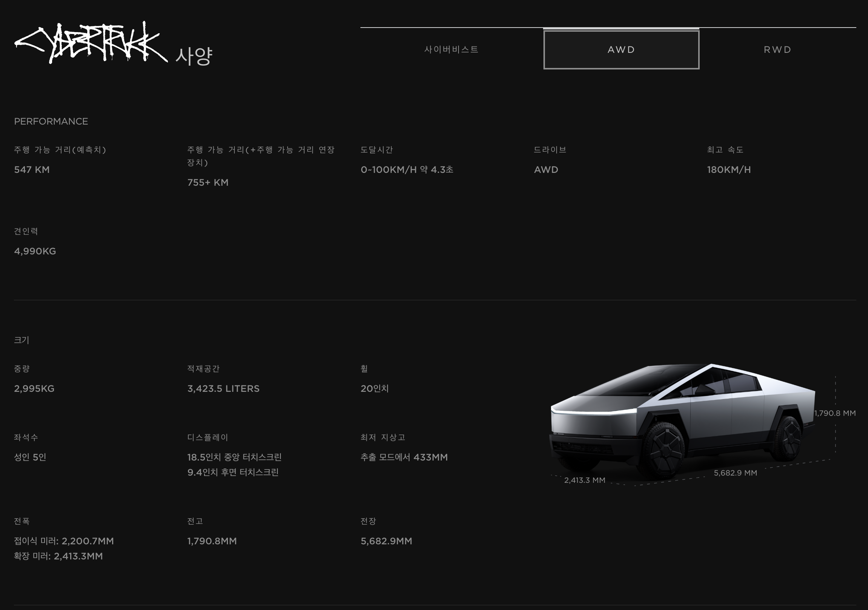Click the 5,682.9 MM label below truck image
Viewport: 868px width, 610px height.
coord(735,473)
